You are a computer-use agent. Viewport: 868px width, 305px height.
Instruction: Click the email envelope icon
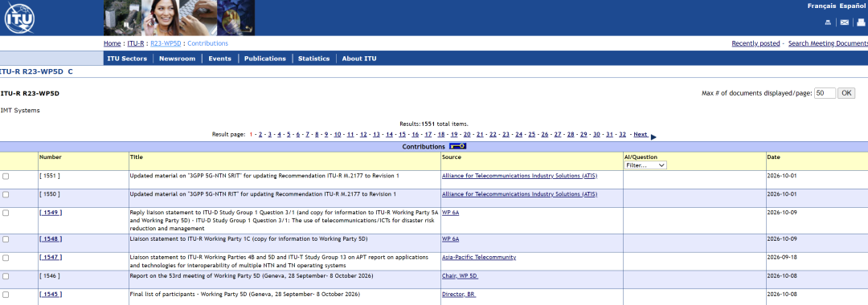pyautogui.click(x=844, y=22)
